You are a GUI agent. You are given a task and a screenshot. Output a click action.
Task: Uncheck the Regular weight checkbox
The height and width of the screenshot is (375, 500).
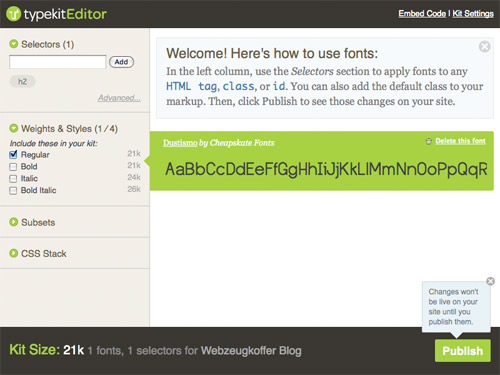pos(13,155)
